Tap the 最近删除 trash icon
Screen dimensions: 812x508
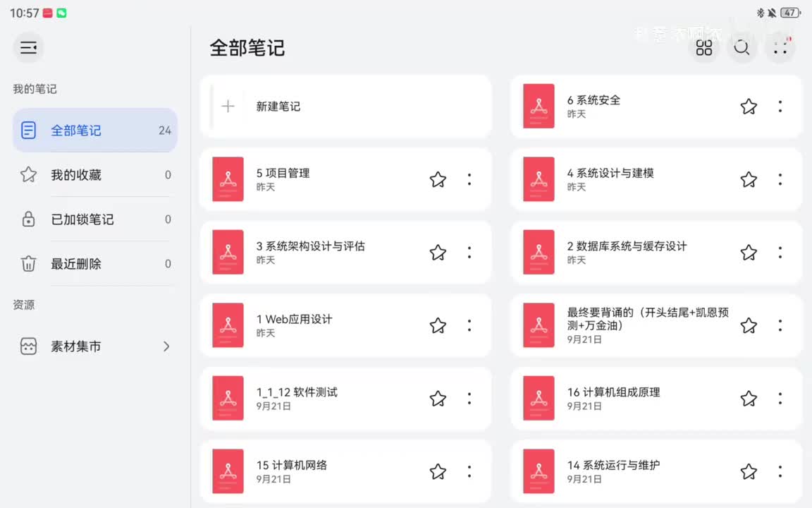coord(28,264)
